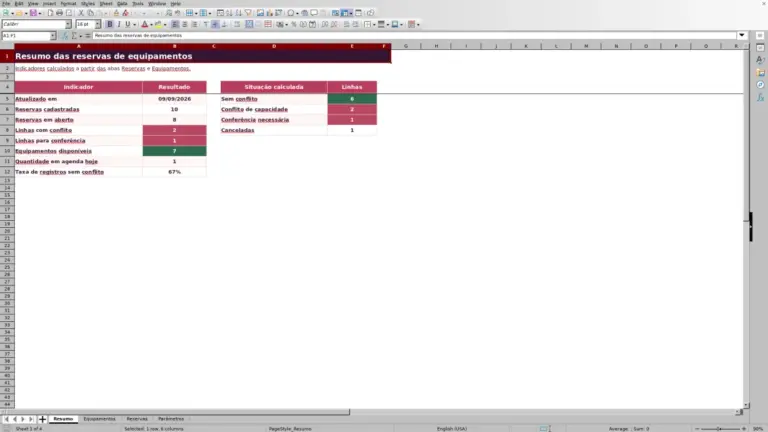Open the Data menu
The width and height of the screenshot is (768, 432).
[x=122, y=3]
